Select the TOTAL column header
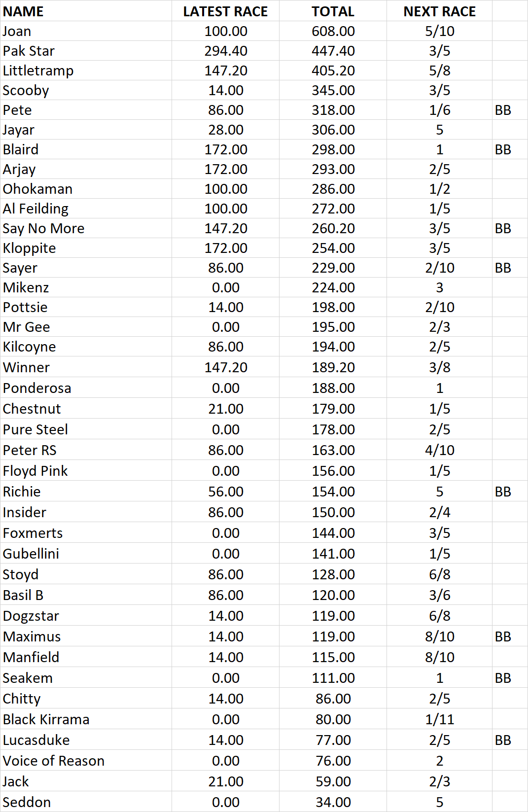This screenshot has height=812, width=528. coord(333,11)
